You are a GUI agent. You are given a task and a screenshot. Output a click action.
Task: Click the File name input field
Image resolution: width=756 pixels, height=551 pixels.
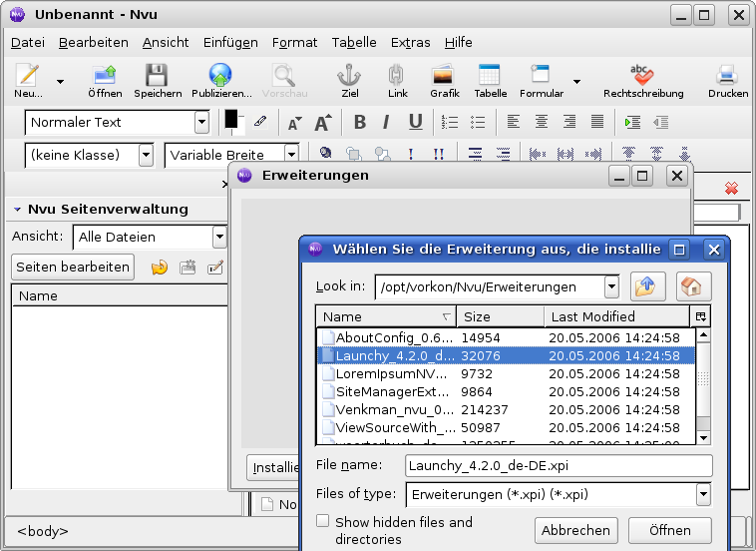pos(559,465)
